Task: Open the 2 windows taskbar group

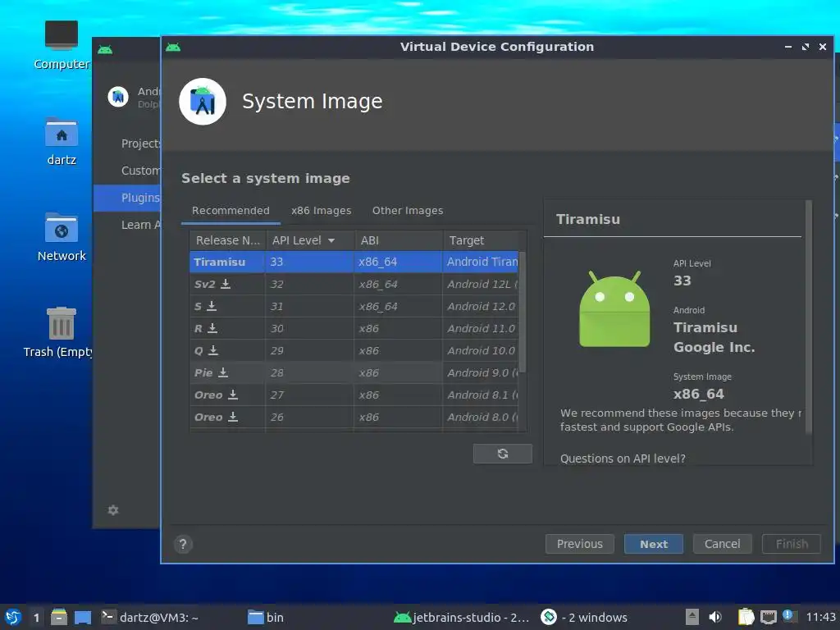Action: pyautogui.click(x=584, y=617)
